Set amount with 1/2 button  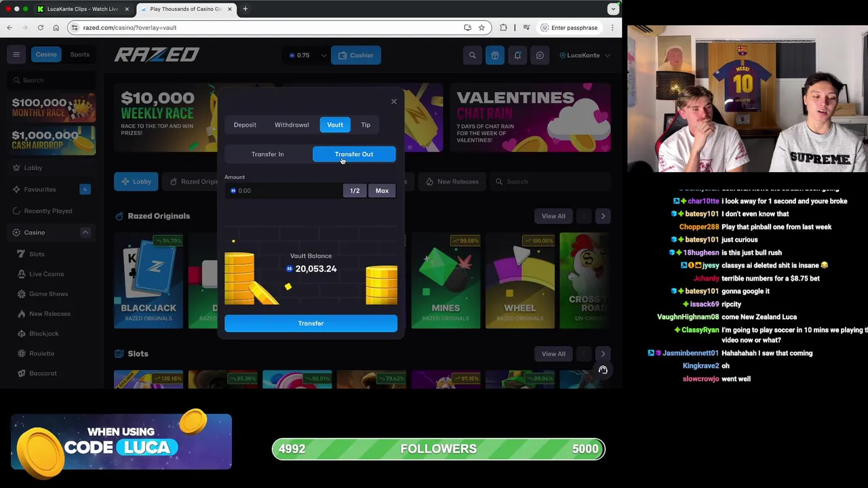(355, 191)
